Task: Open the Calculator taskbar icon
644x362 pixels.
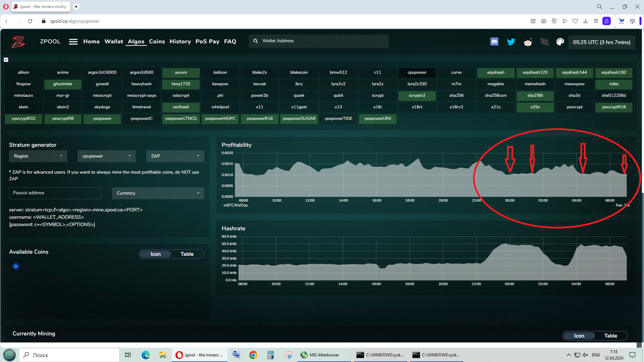Action: (x=270, y=355)
